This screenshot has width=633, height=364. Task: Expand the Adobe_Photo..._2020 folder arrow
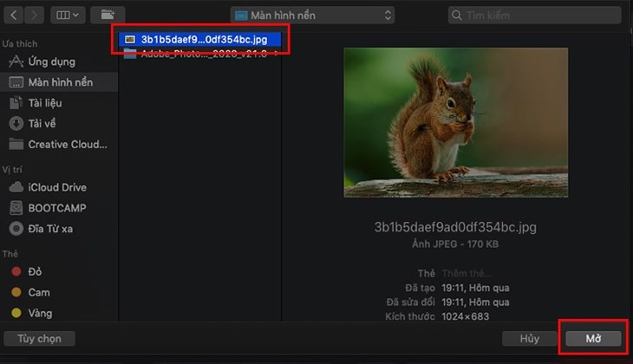point(276,53)
